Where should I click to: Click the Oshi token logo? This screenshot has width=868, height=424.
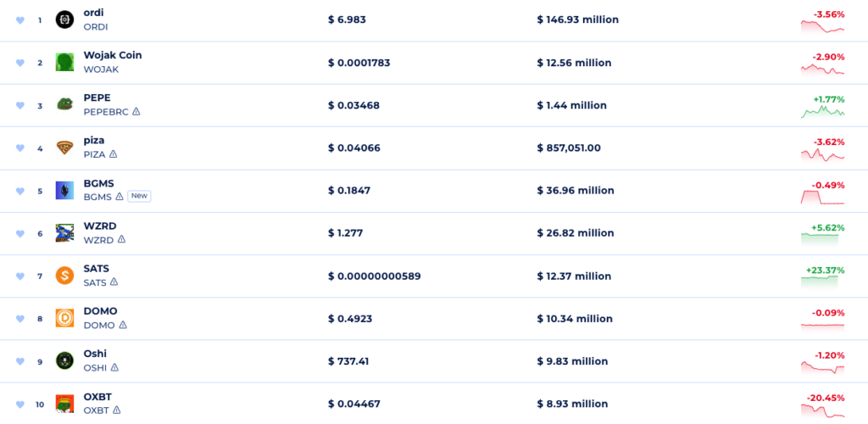coord(64,360)
